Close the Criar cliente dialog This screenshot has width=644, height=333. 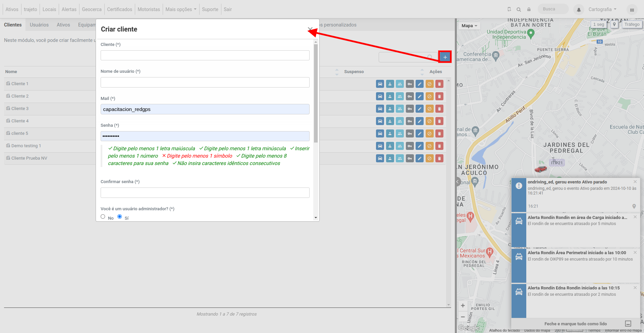tap(310, 29)
